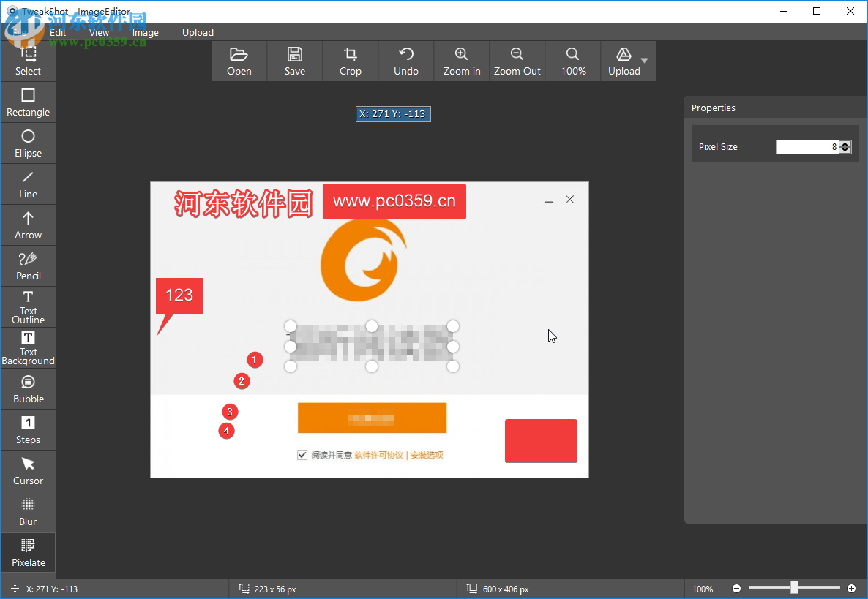Switch to the Blur tool
The image size is (868, 599).
click(28, 511)
